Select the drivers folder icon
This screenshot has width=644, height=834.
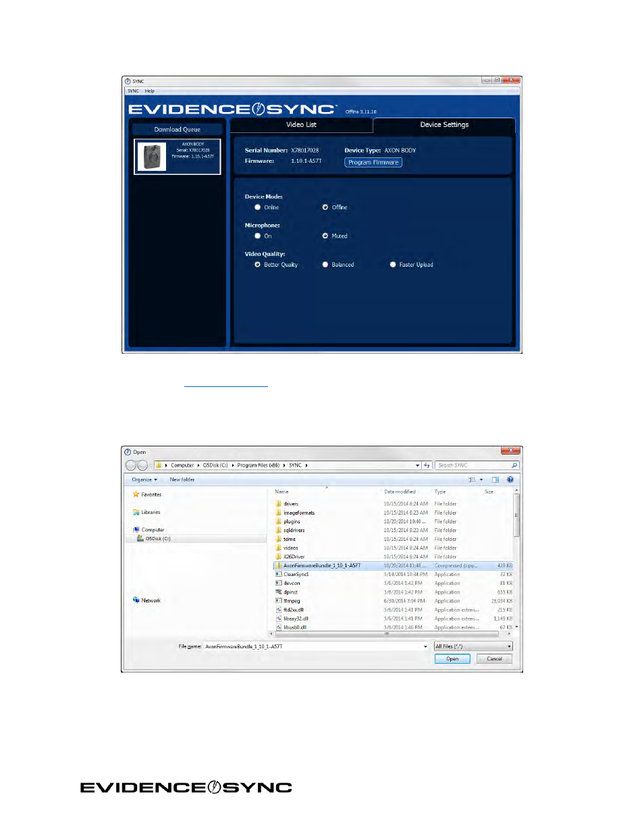pyautogui.click(x=278, y=504)
